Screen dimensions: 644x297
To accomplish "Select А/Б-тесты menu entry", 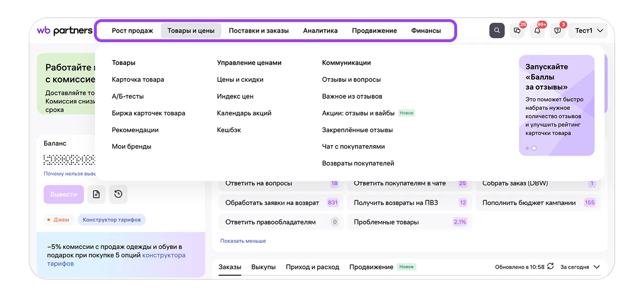I will click(x=128, y=96).
